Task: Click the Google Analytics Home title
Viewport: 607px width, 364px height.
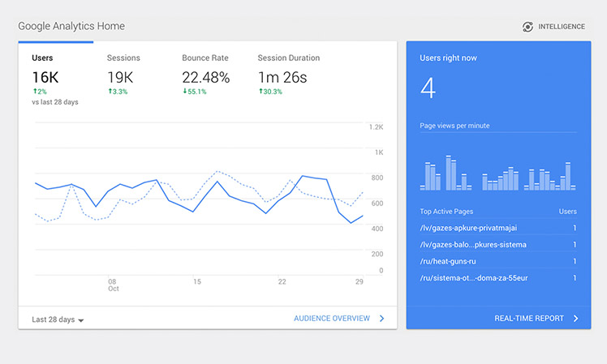Action: pos(71,26)
